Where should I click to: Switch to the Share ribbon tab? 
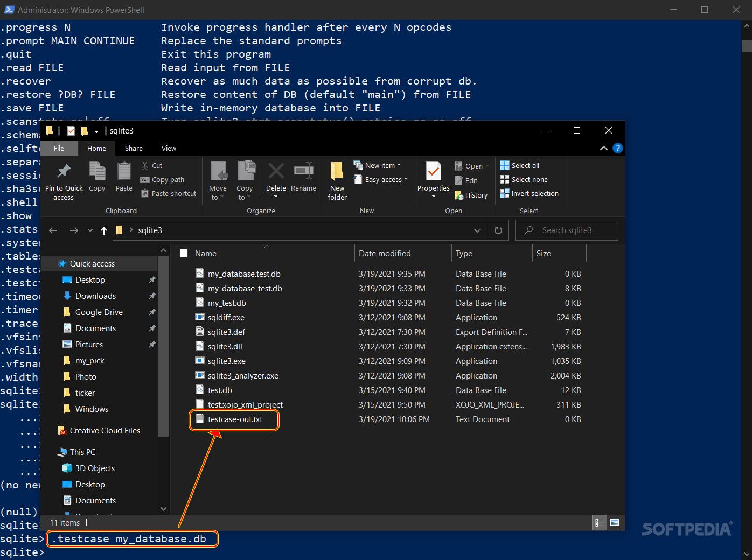(x=134, y=149)
